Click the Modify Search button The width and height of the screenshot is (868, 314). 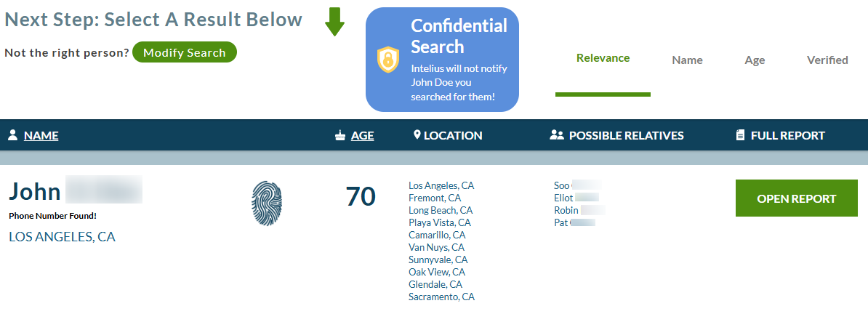[x=185, y=52]
